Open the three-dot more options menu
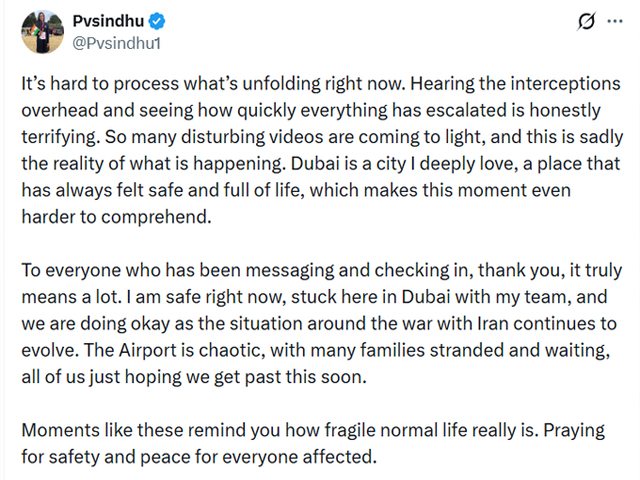This screenshot has height=480, width=640. click(617, 22)
